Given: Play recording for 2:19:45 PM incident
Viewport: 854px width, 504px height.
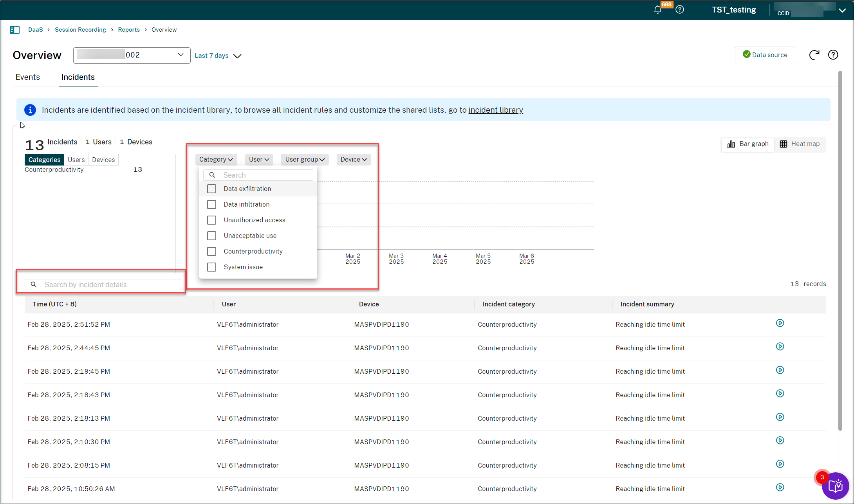Looking at the screenshot, I should [x=780, y=370].
